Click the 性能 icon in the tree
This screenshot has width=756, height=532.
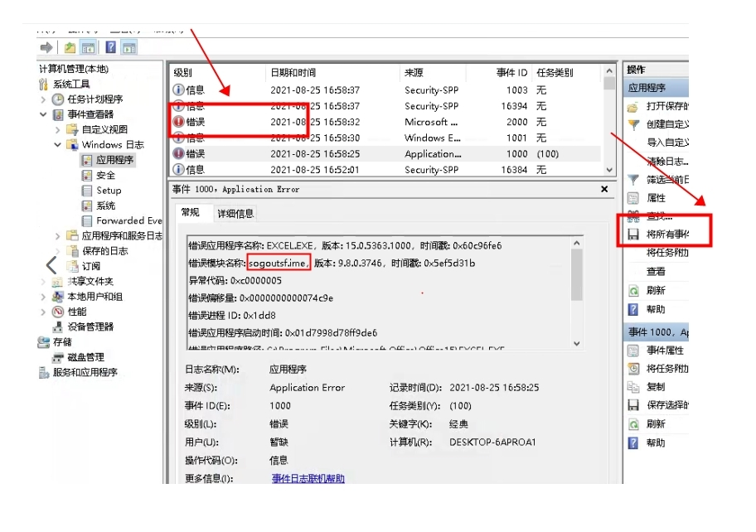tap(58, 312)
